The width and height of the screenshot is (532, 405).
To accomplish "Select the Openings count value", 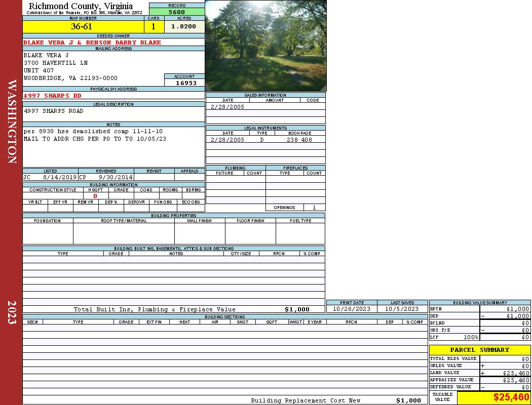I will (x=314, y=208).
